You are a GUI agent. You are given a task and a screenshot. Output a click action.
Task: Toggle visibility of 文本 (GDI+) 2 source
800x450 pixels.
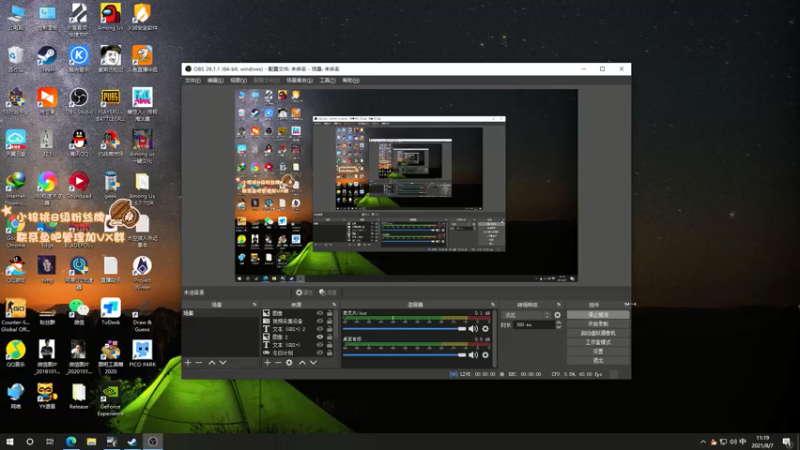[x=320, y=329]
